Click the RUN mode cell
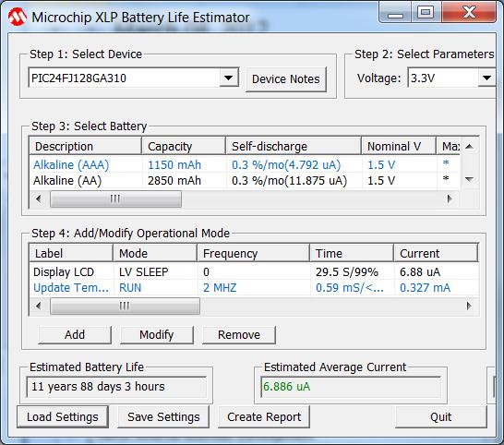This screenshot has width=504, height=445. [x=130, y=288]
